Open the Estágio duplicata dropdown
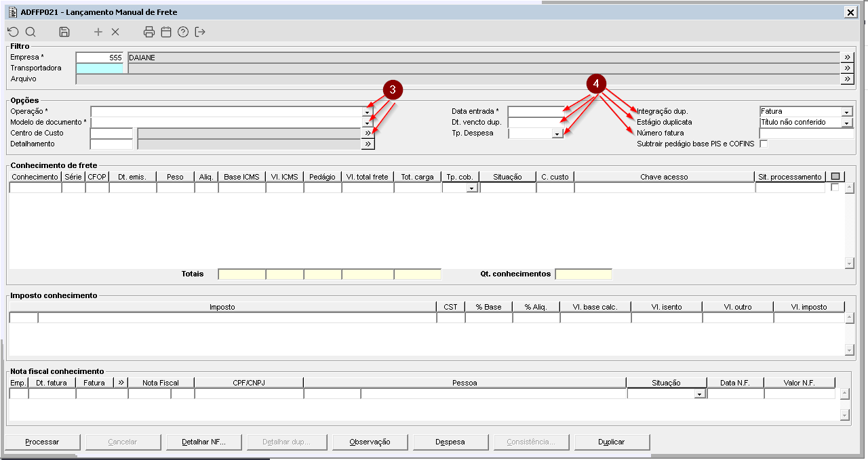This screenshot has height=460, width=868. tap(846, 123)
